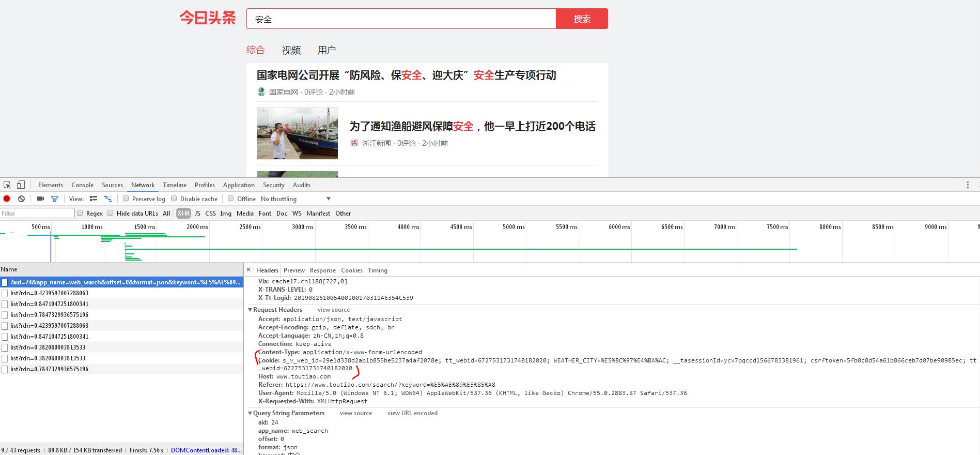
Task: Filter requests by JS type
Action: click(x=197, y=213)
